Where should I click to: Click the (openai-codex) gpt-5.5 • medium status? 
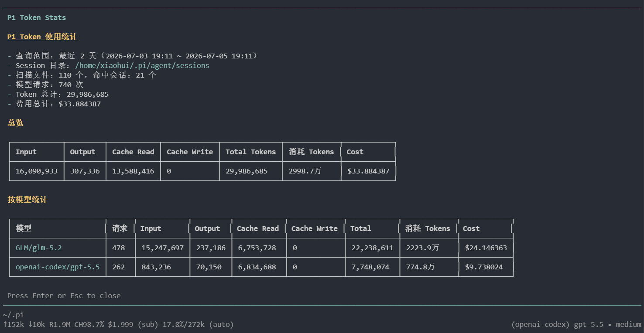[576, 325]
